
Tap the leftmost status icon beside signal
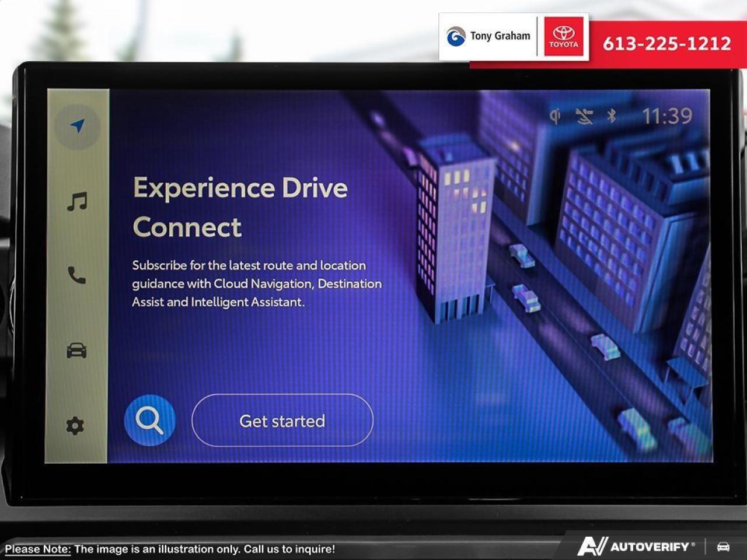(x=555, y=116)
